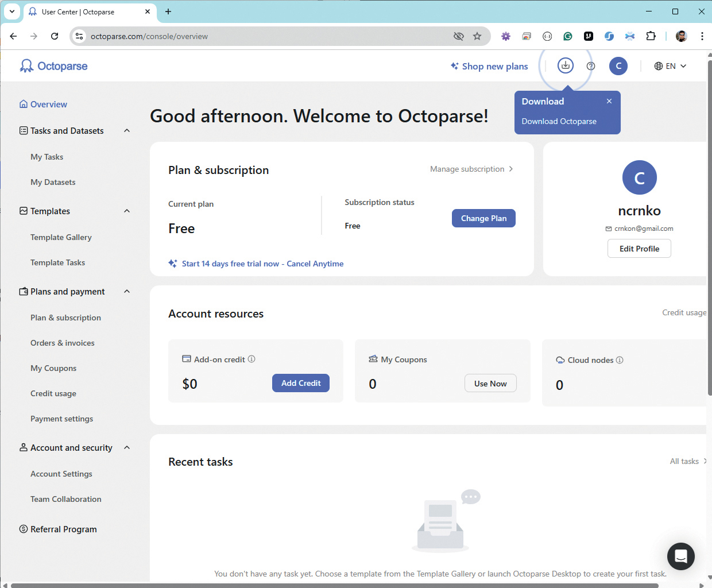Open the chat support widget
The width and height of the screenshot is (712, 588).
681,556
